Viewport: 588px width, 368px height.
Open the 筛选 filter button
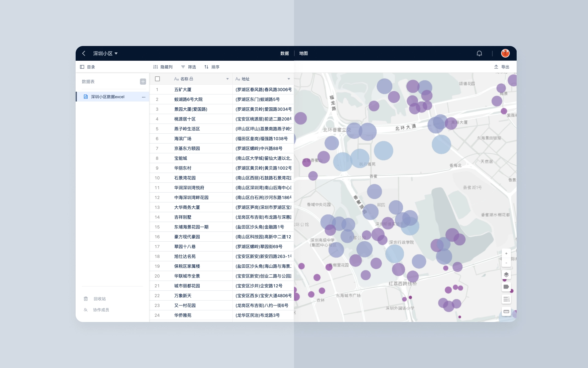coord(188,67)
